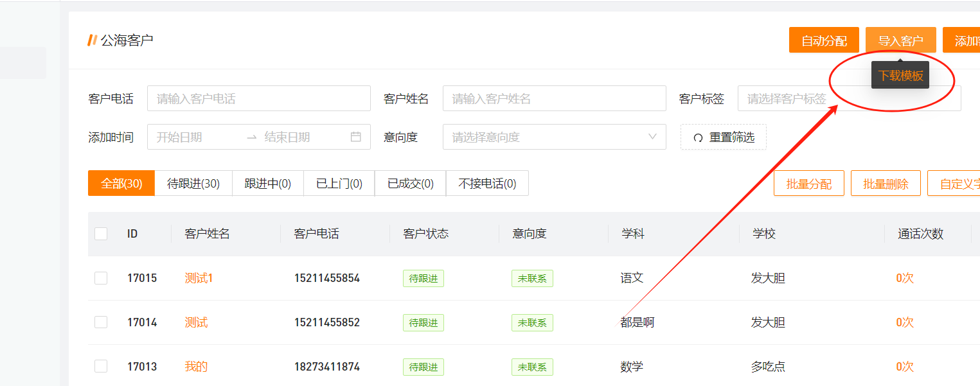The height and width of the screenshot is (386, 980).
Task: Switch to the 待跟进(30) tab
Action: (195, 183)
